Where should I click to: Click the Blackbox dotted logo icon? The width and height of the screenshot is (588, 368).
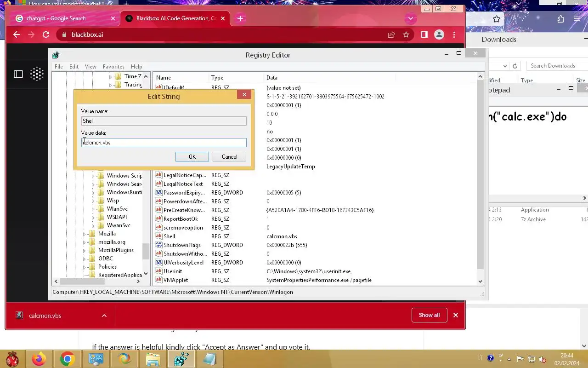[37, 74]
